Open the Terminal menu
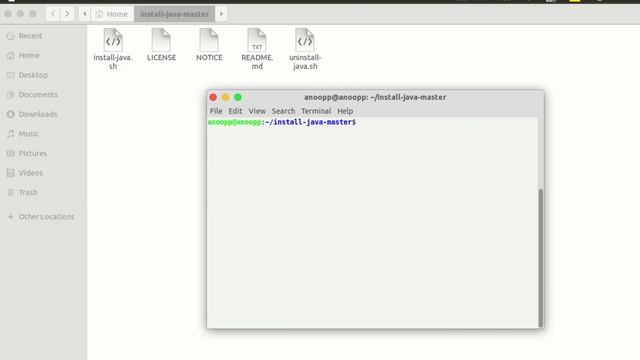The image size is (640, 360). pyautogui.click(x=316, y=111)
